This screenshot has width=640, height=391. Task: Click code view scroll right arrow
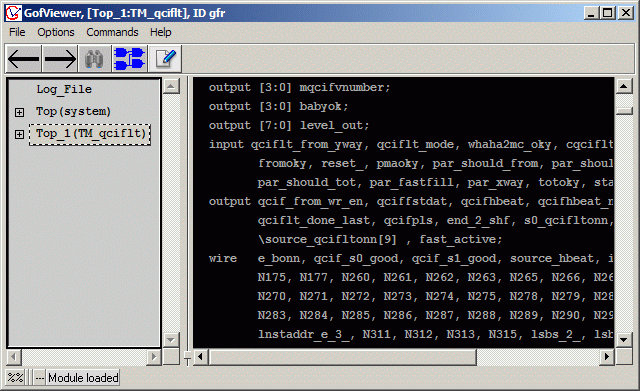607,357
